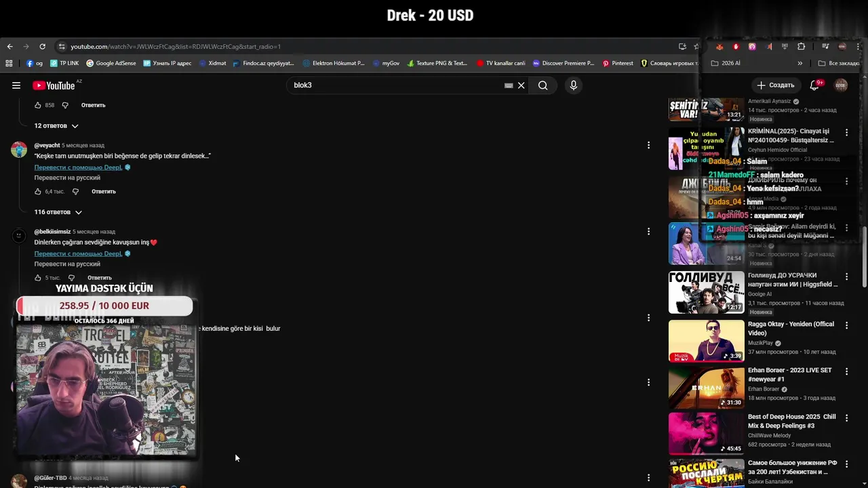Show more bookmarks with double chevron
This screenshot has height=488, width=868.
click(800, 63)
